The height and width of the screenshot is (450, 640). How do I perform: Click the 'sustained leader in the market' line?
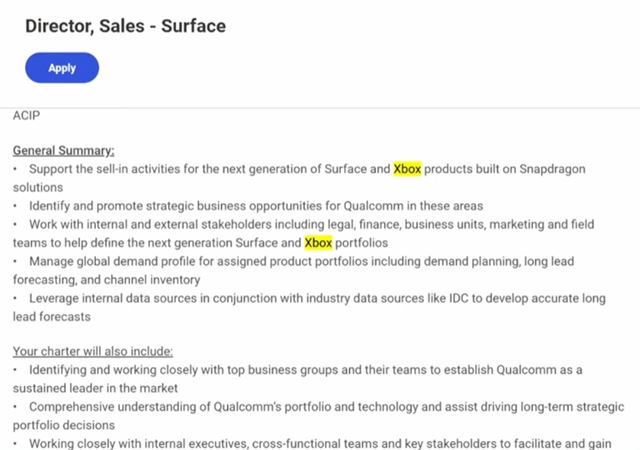(95, 387)
